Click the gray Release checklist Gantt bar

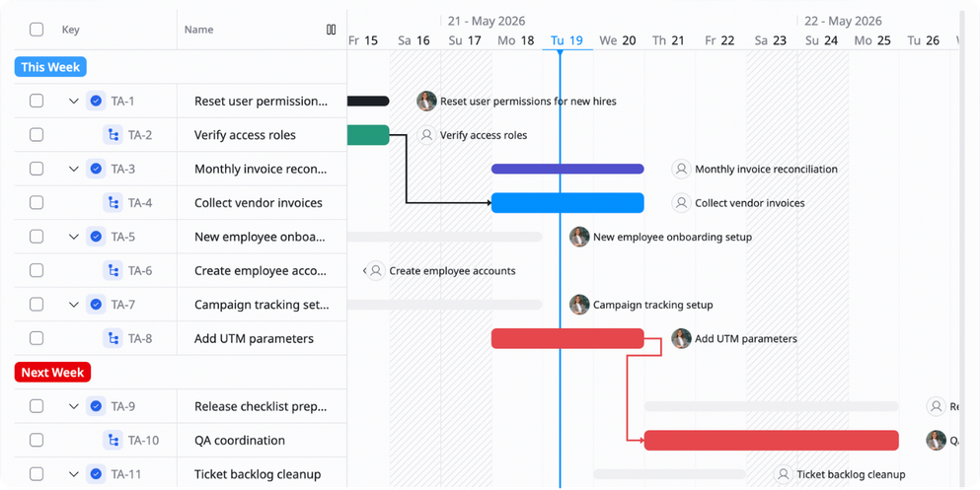(x=771, y=406)
